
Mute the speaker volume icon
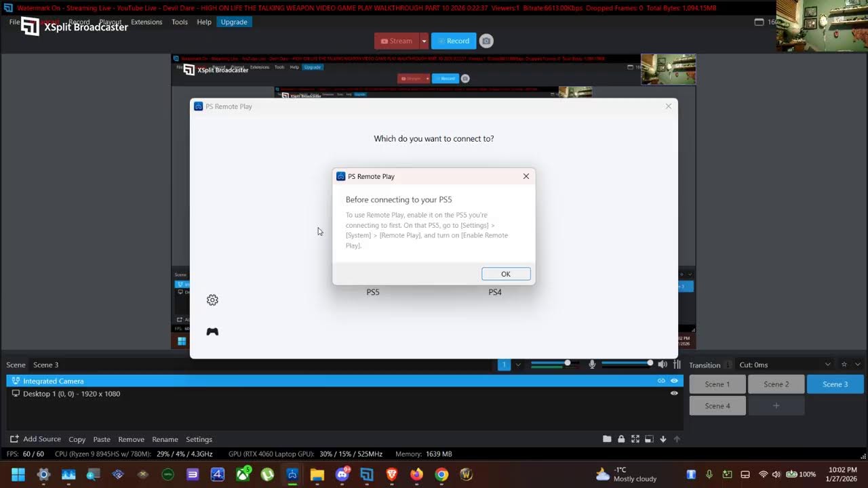point(663,365)
